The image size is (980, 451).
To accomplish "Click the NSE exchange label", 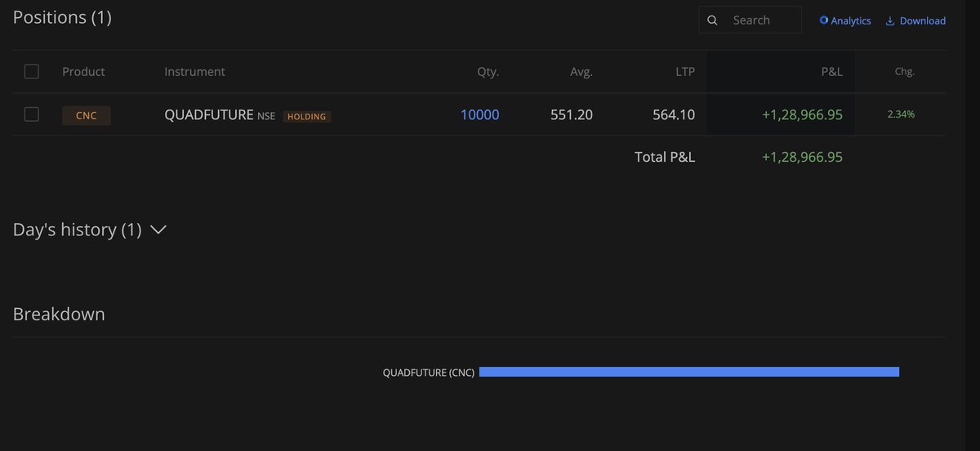I will point(266,116).
